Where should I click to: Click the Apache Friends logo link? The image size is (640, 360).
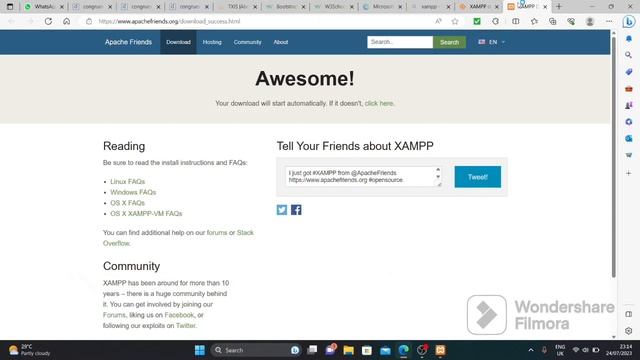128,42
